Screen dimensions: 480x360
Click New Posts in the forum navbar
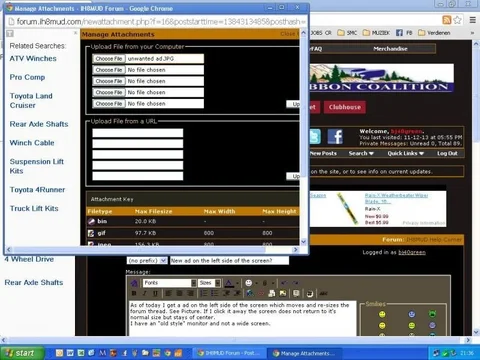point(323,153)
